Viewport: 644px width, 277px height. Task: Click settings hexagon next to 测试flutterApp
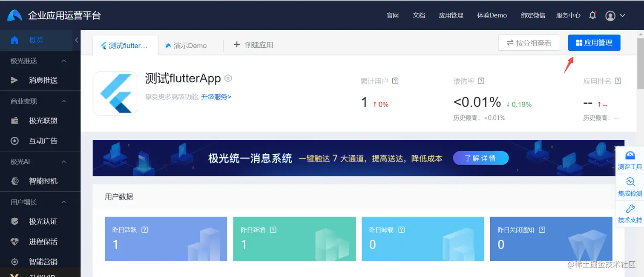(228, 78)
